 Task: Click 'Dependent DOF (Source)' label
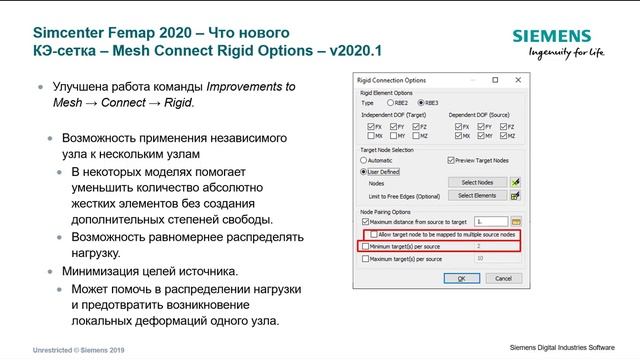point(479,115)
